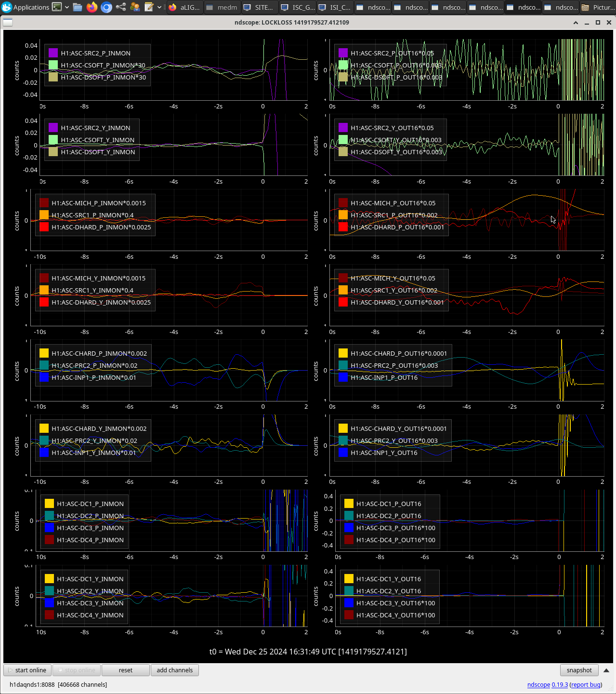Select the H1:ASC-DC4_P_INMON legend label
Viewport: 616px width, 694px height.
(91, 540)
